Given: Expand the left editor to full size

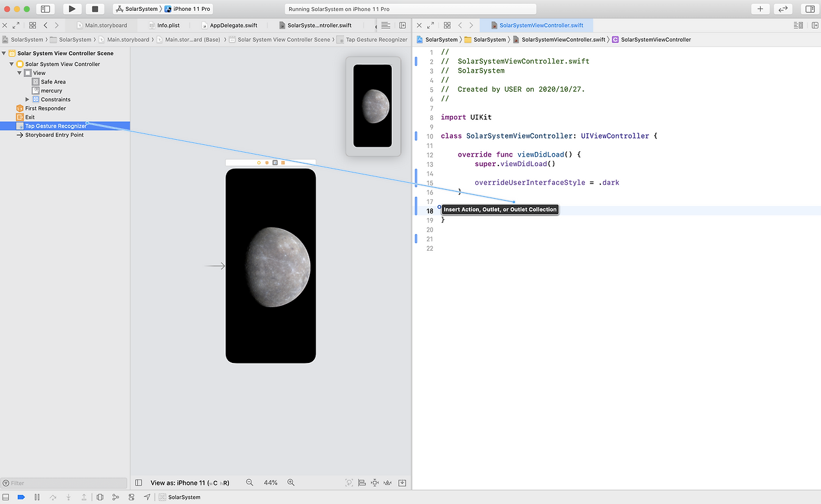Looking at the screenshot, I should (16, 26).
